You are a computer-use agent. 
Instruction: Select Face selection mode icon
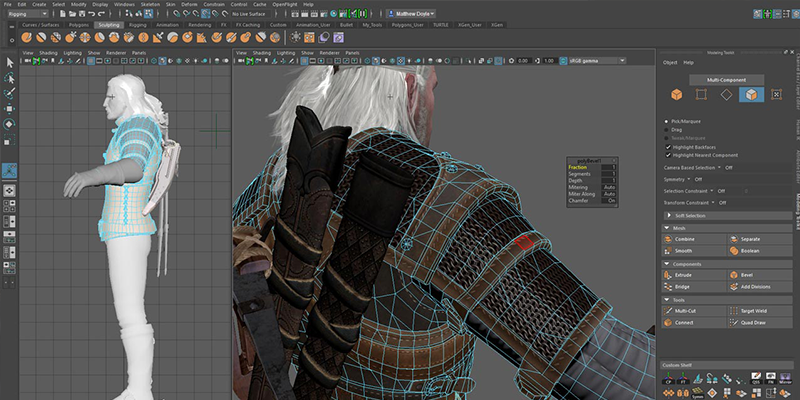(x=752, y=94)
